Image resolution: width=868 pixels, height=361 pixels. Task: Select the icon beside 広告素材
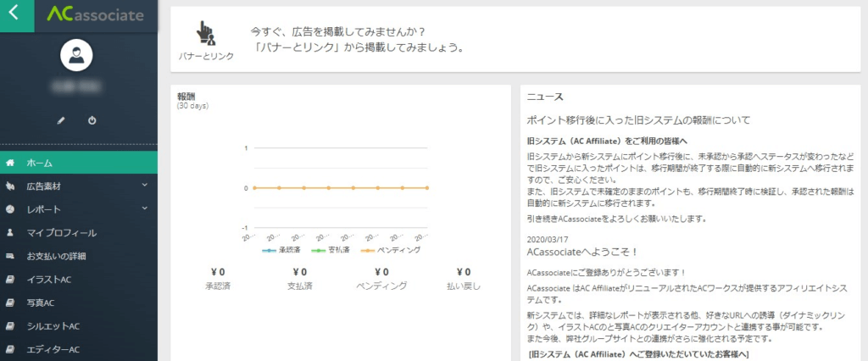tap(10, 186)
